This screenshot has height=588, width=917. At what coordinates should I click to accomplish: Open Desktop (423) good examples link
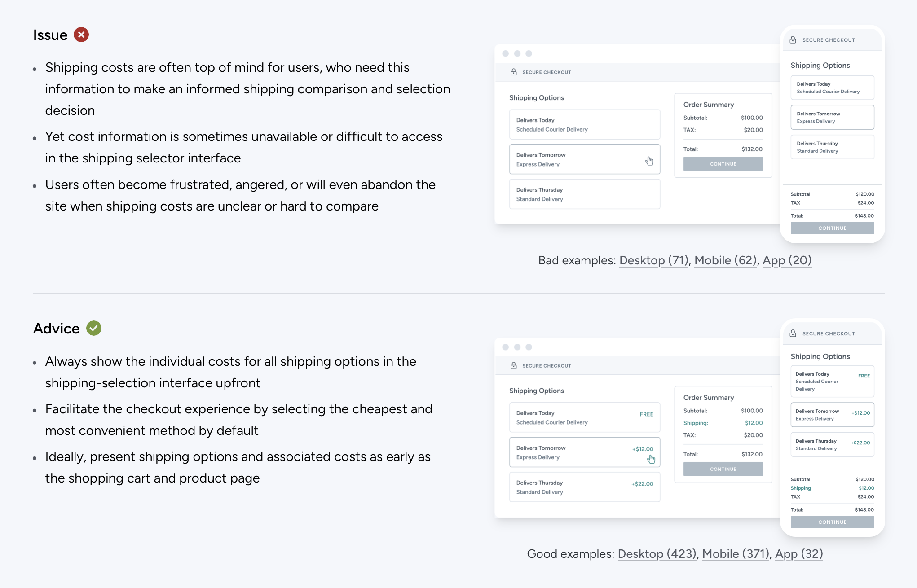coord(657,554)
